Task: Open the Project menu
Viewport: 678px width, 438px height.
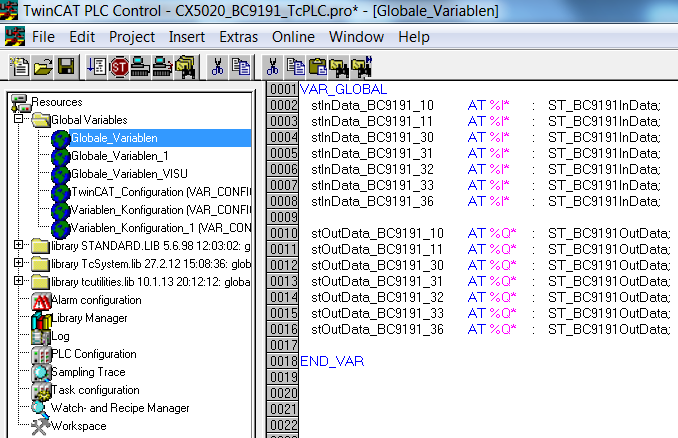Action: pyautogui.click(x=132, y=37)
